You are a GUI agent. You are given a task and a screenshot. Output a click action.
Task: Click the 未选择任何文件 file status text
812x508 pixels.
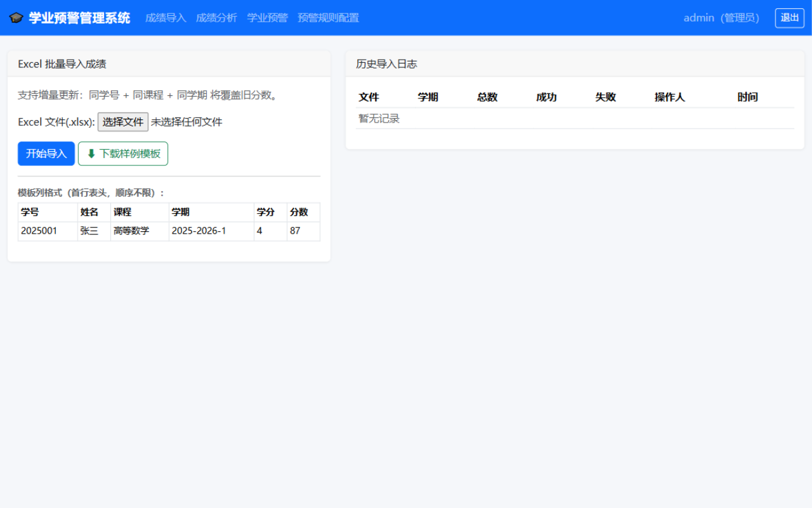tap(187, 122)
